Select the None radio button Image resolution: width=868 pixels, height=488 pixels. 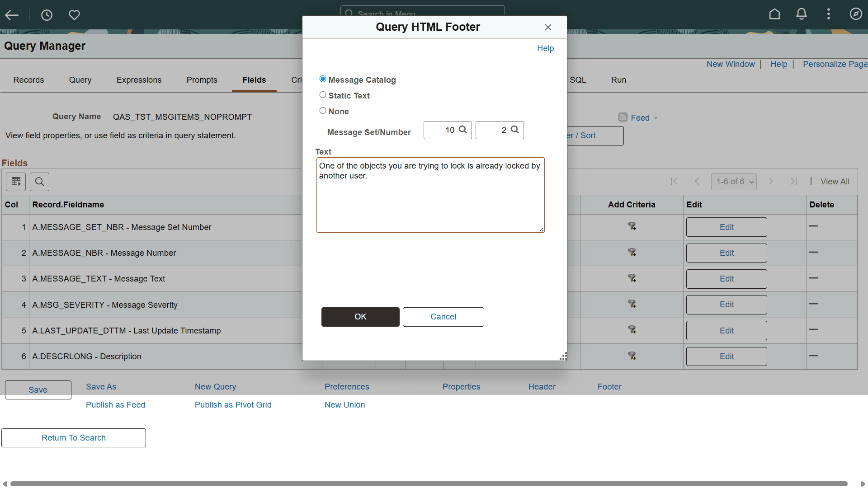click(323, 110)
